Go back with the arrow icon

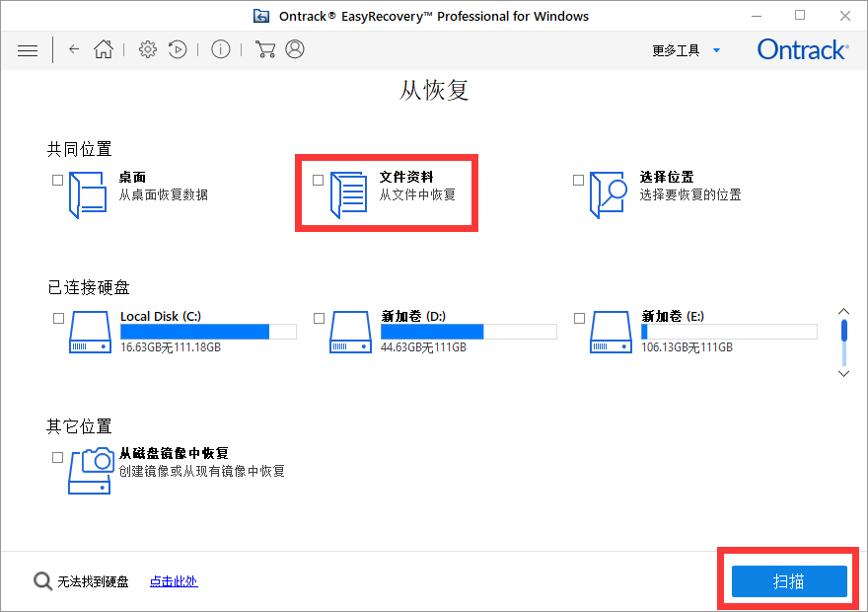coord(74,49)
